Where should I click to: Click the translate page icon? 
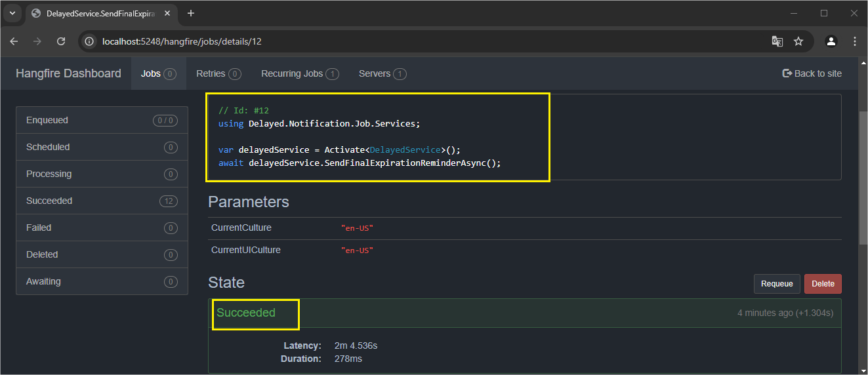pyautogui.click(x=777, y=41)
